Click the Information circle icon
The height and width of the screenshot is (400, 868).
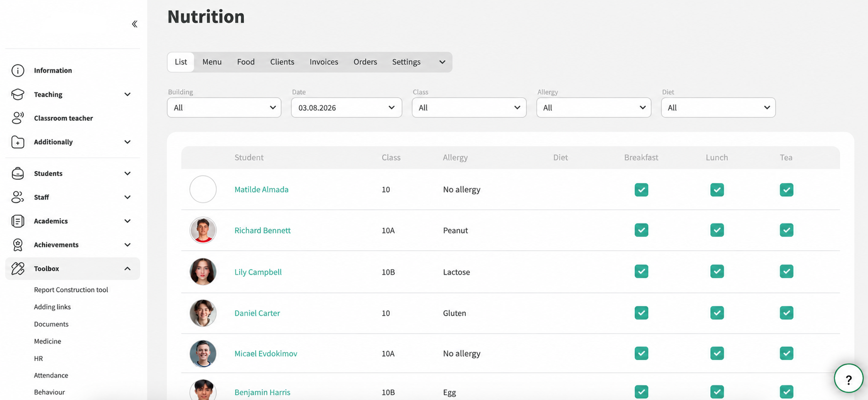[18, 70]
